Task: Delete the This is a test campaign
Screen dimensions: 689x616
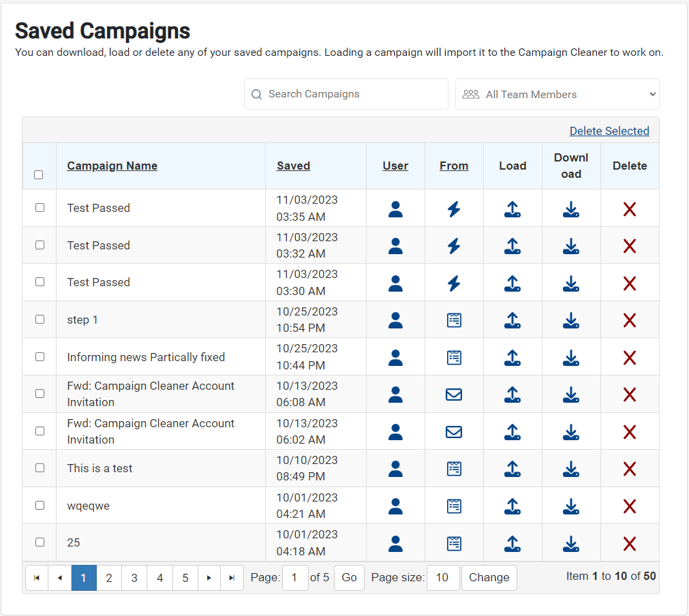Action: 629,469
